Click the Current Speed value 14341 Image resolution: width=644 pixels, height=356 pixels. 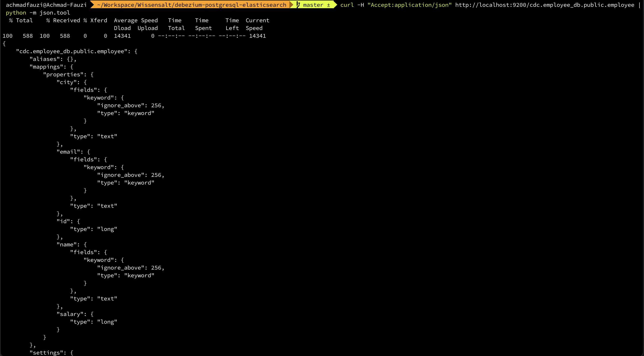tap(258, 36)
